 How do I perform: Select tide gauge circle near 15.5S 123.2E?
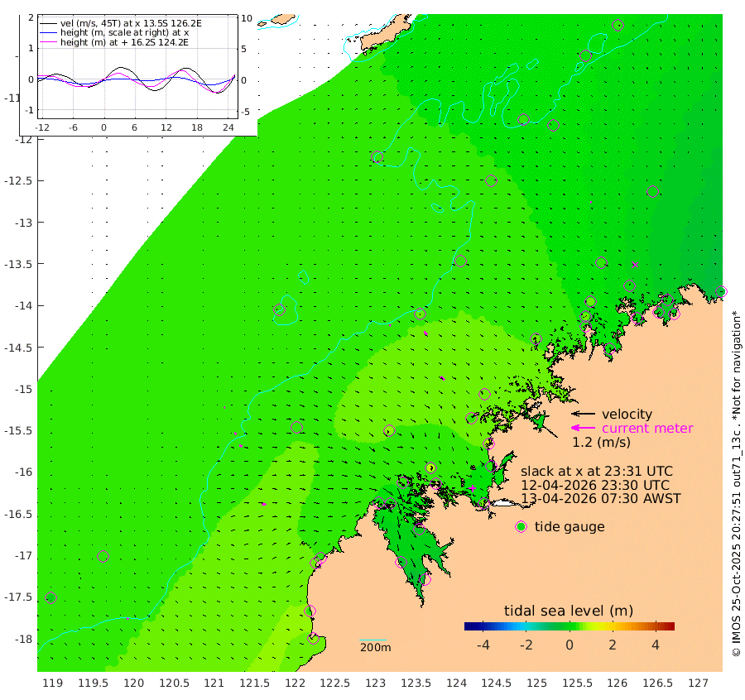coord(389,431)
